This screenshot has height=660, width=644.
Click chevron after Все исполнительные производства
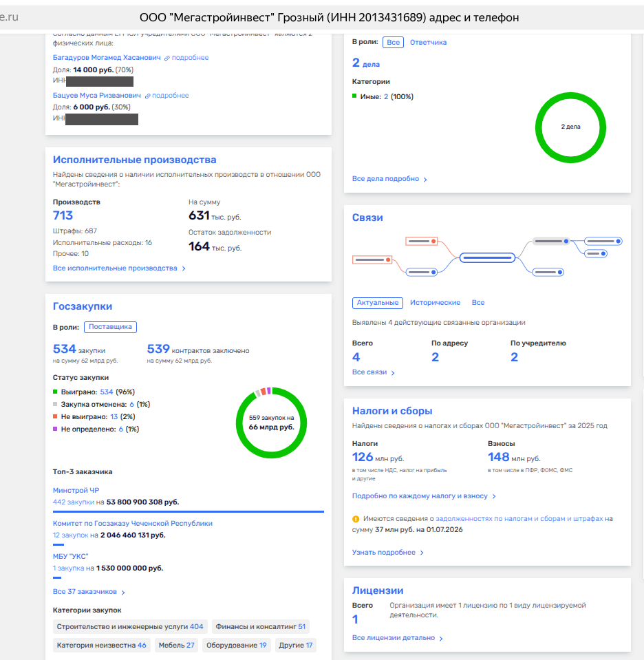[x=184, y=268]
